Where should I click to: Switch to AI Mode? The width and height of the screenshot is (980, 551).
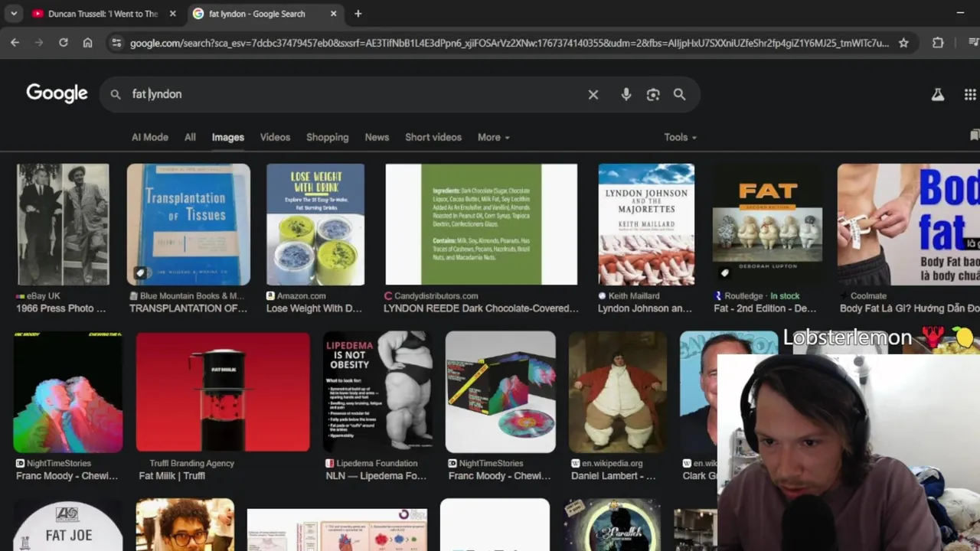tap(150, 137)
